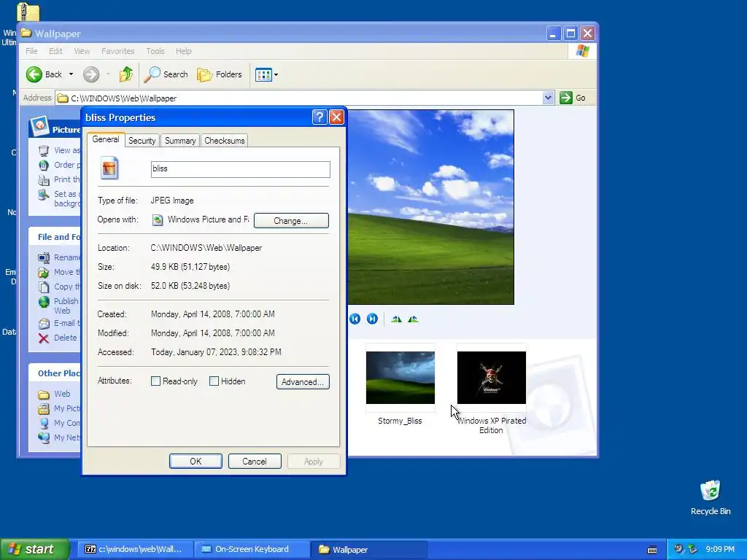The image size is (747, 560).
Task: Click the Start button
Action: pos(34,549)
